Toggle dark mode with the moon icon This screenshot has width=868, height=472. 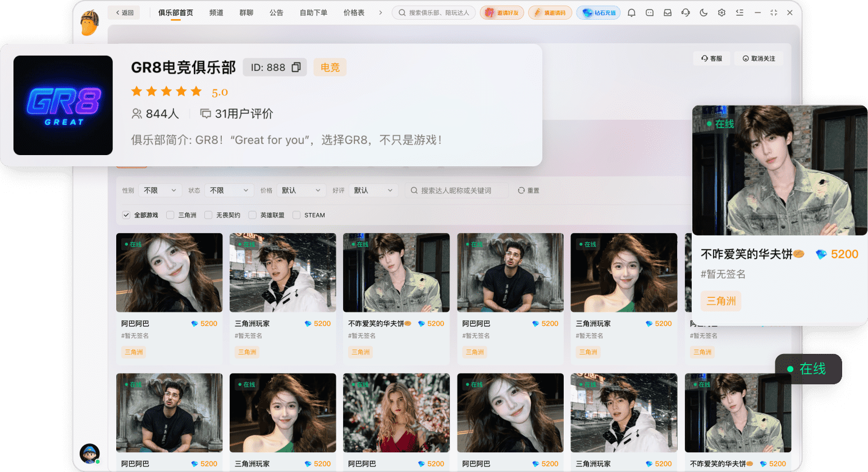(703, 12)
